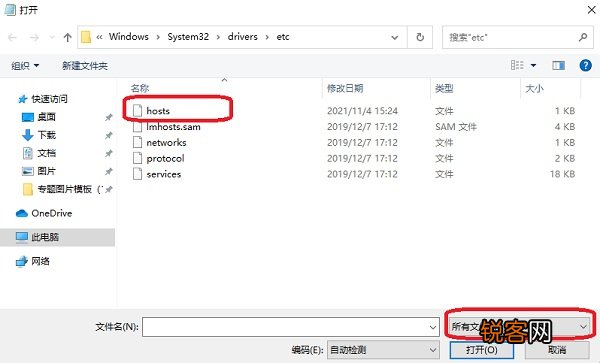This screenshot has height=363, width=600.
Task: Click the 文件名 input field
Action: click(285, 327)
